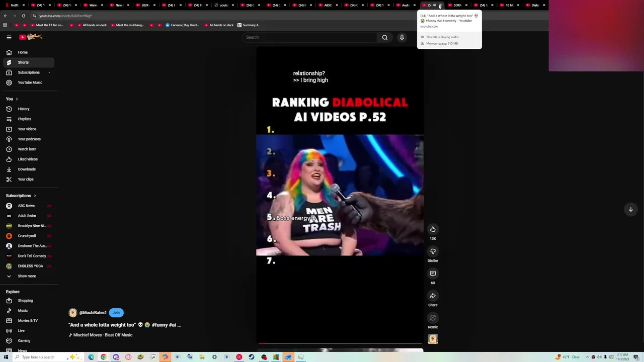The image size is (644, 362).
Task: Open Adult Swim channel subscription
Action: [28, 216]
